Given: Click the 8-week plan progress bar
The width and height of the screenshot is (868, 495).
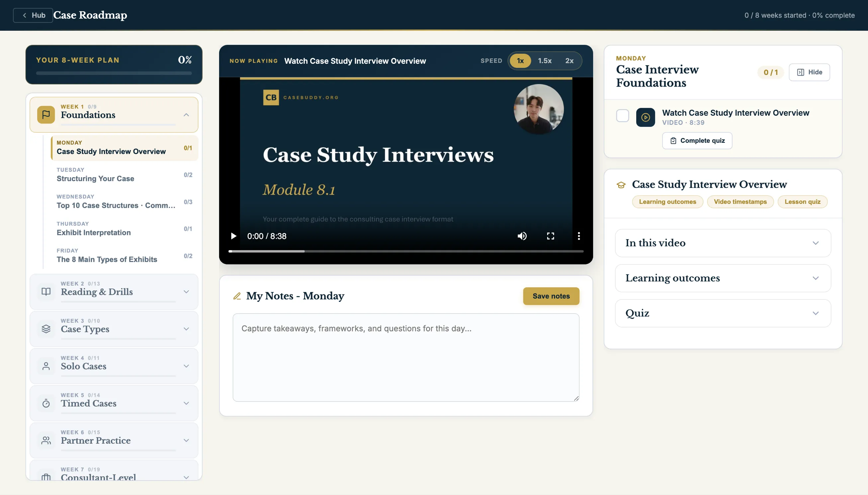Looking at the screenshot, I should [x=114, y=73].
